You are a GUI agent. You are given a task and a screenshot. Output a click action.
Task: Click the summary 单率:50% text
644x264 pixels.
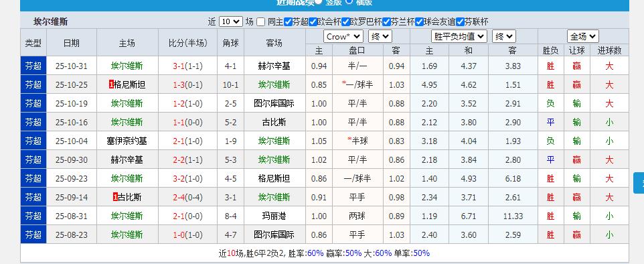412,253
